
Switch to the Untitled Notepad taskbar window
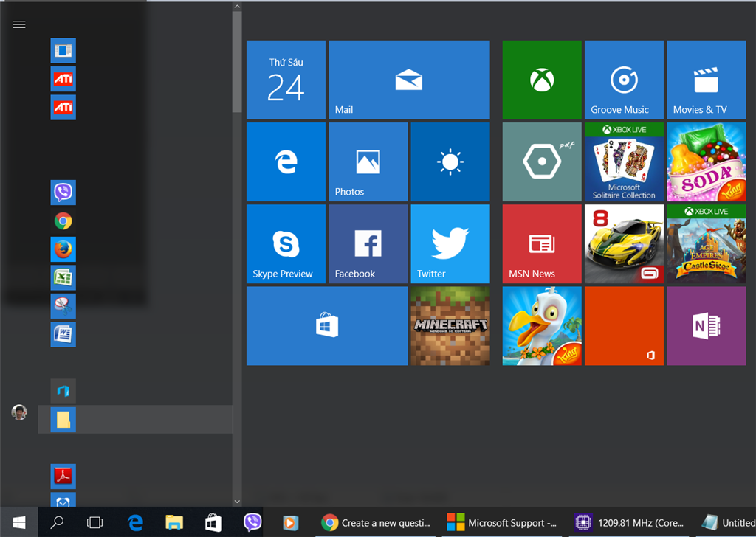tap(728, 522)
